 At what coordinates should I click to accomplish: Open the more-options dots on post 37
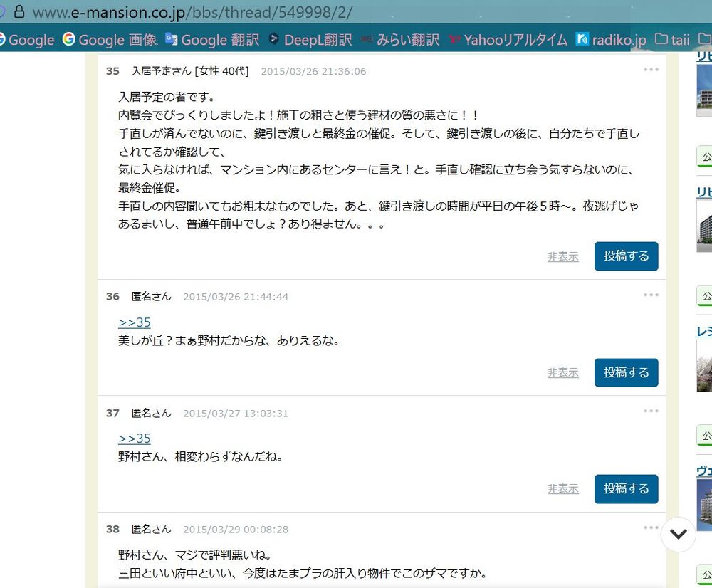tap(651, 411)
